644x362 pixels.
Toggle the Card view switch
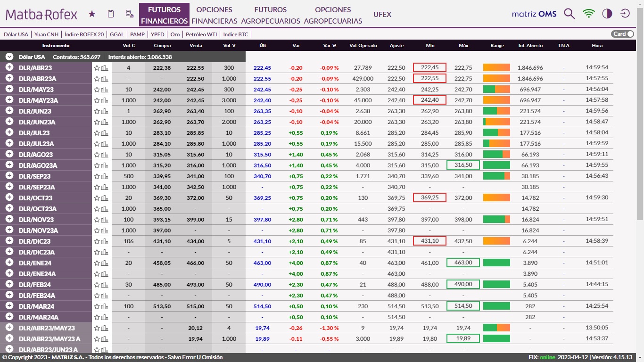622,34
